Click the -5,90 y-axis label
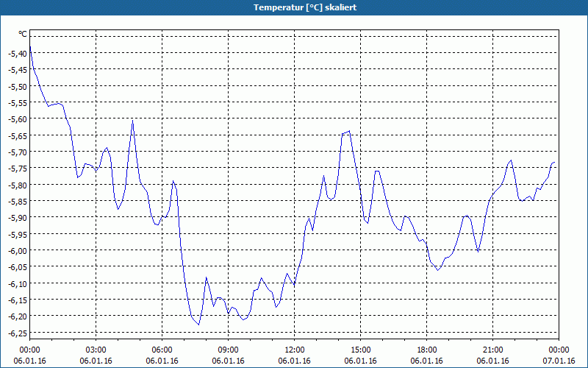588x368 pixels. [x=17, y=218]
